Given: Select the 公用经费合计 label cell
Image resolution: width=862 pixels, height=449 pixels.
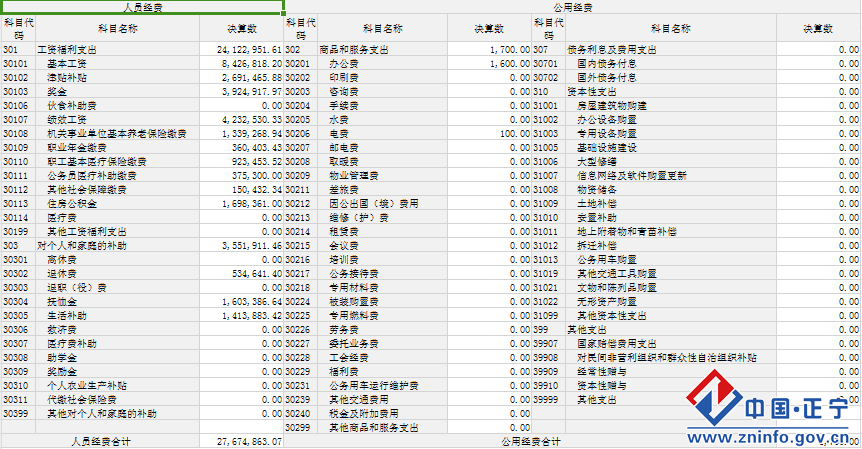Looking at the screenshot, I should tap(531, 441).
